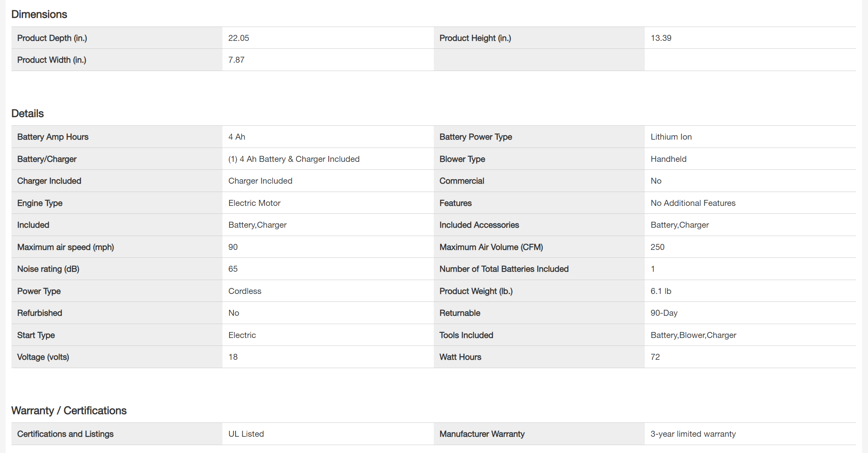Screen dimensions: 868x453
Task: Click the No Additional Features text
Action: click(693, 203)
